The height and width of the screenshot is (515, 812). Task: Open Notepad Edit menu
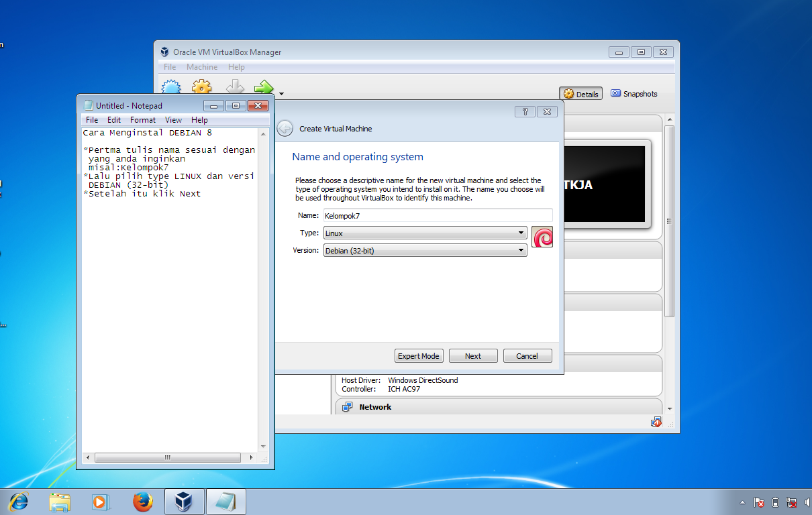click(114, 120)
